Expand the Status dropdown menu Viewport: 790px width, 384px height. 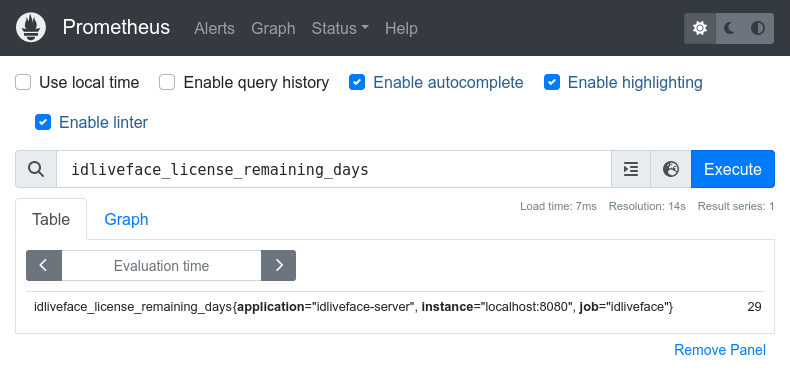coord(340,28)
